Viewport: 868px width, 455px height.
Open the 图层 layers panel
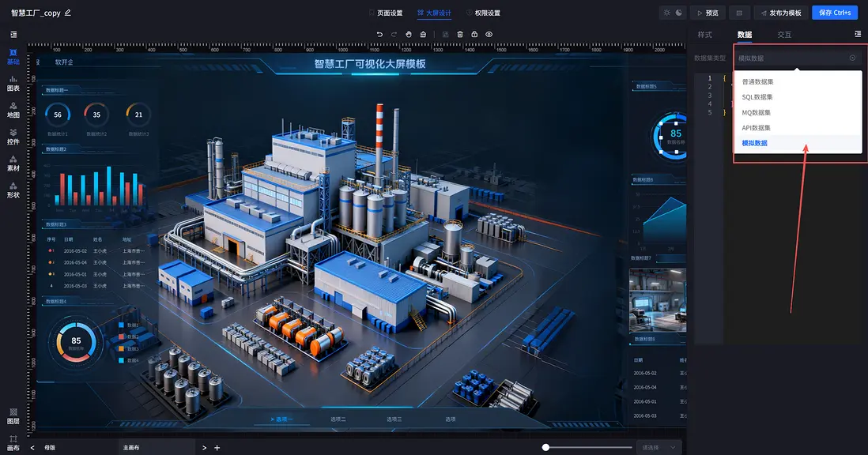(13, 416)
